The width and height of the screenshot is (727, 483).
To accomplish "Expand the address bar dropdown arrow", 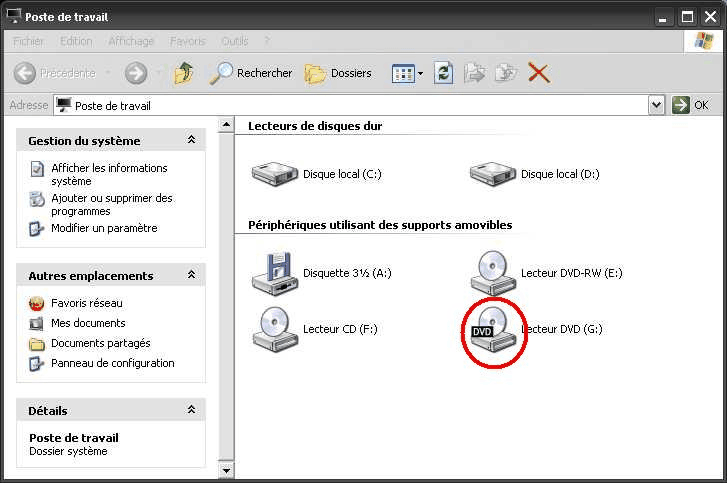I will click(x=656, y=105).
